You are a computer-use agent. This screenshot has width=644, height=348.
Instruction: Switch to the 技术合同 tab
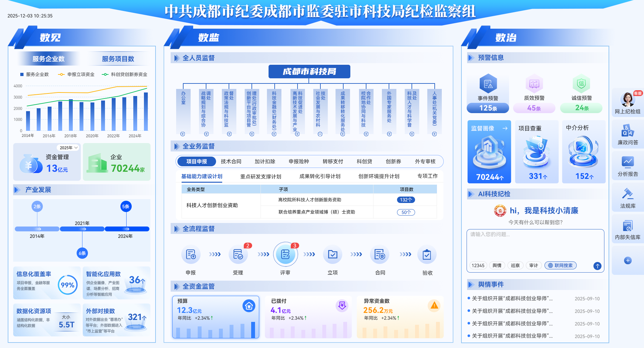point(231,161)
